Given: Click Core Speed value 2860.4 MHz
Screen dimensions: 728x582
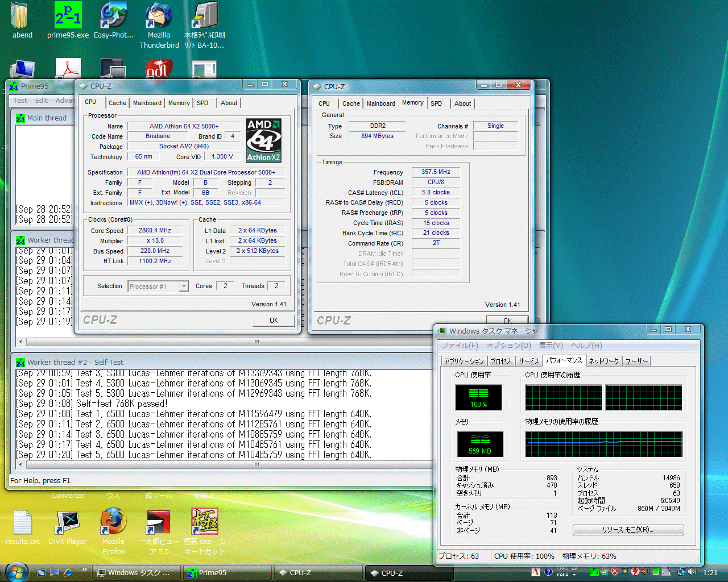Looking at the screenshot, I should (x=155, y=231).
